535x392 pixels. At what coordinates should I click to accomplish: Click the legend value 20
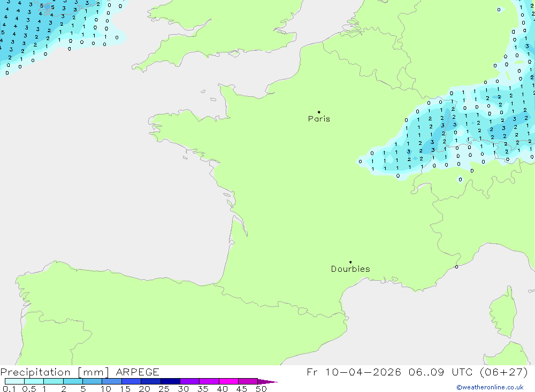click(144, 389)
